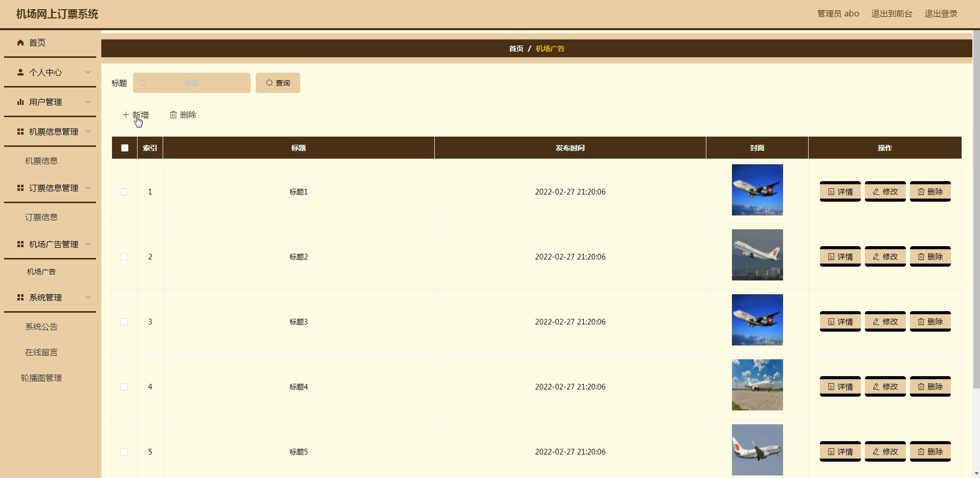Screen dimensions: 980x478
Task: Toggle the select-all checkbox in table header
Action: 125,148
